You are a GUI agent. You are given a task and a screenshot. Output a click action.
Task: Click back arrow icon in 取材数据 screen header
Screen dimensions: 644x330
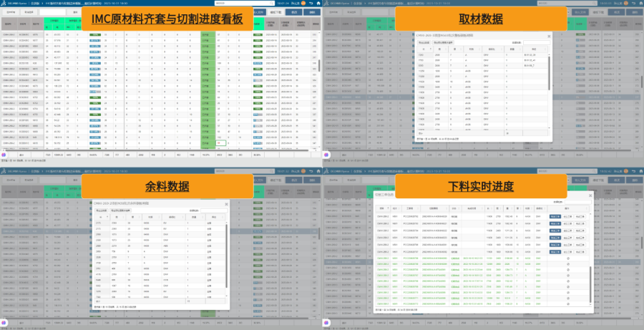(x=633, y=3)
